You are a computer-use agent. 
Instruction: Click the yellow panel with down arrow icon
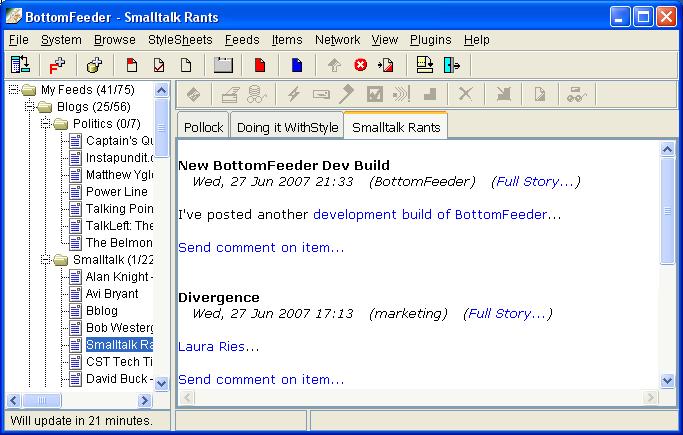click(x=425, y=65)
